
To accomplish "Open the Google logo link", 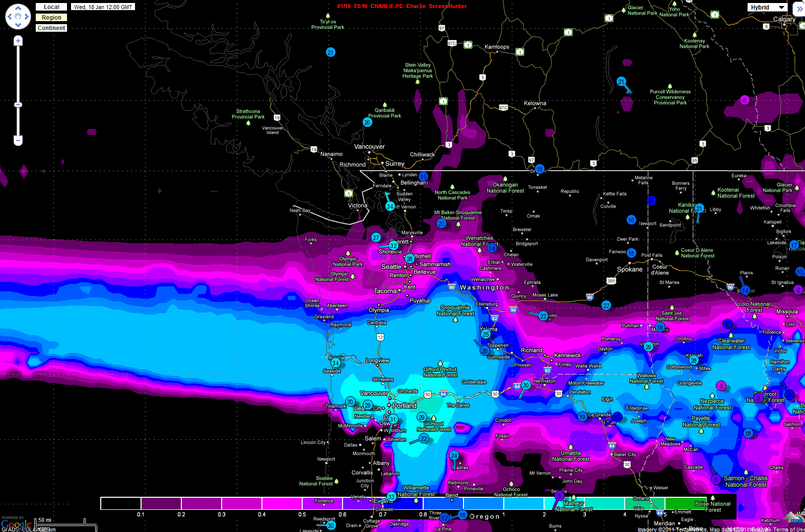I will point(16,525).
